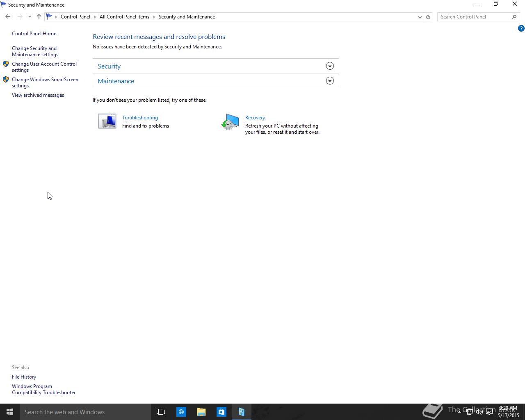Expand chevron after Control Panel breadcrumb
This screenshot has height=420, width=525.
point(95,17)
